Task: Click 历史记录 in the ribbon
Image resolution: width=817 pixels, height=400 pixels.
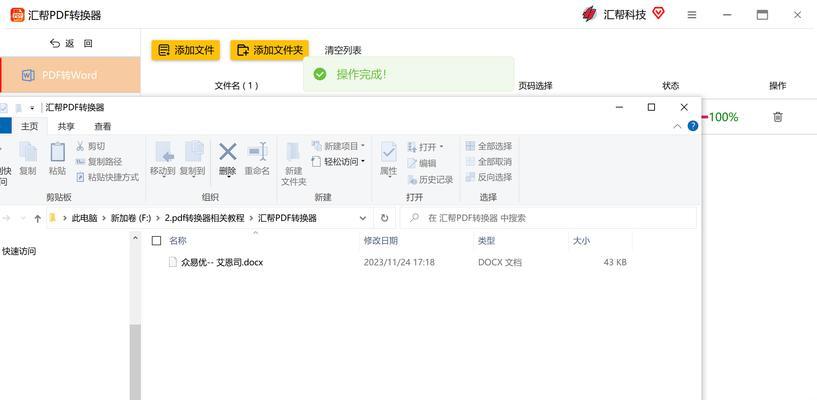Action: tap(430, 179)
